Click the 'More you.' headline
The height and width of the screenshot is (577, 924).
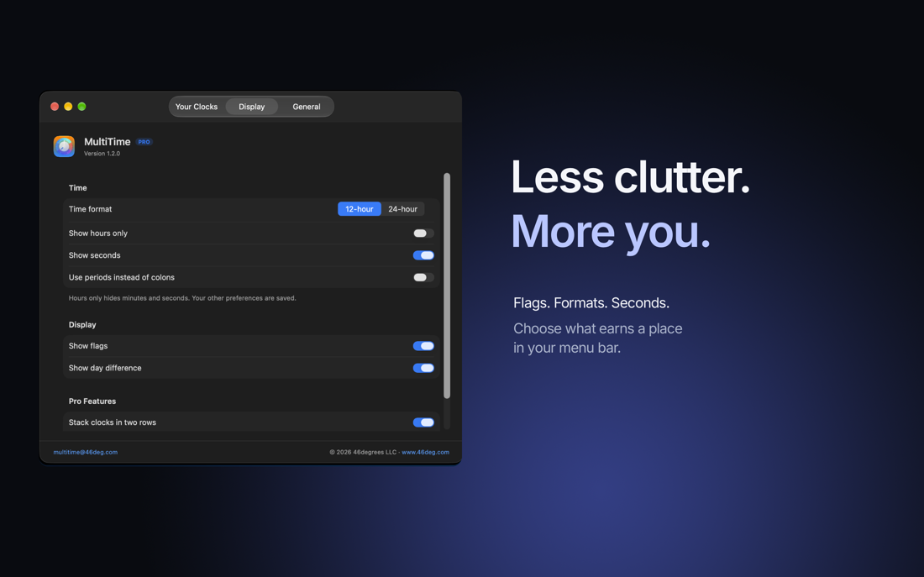611,232
